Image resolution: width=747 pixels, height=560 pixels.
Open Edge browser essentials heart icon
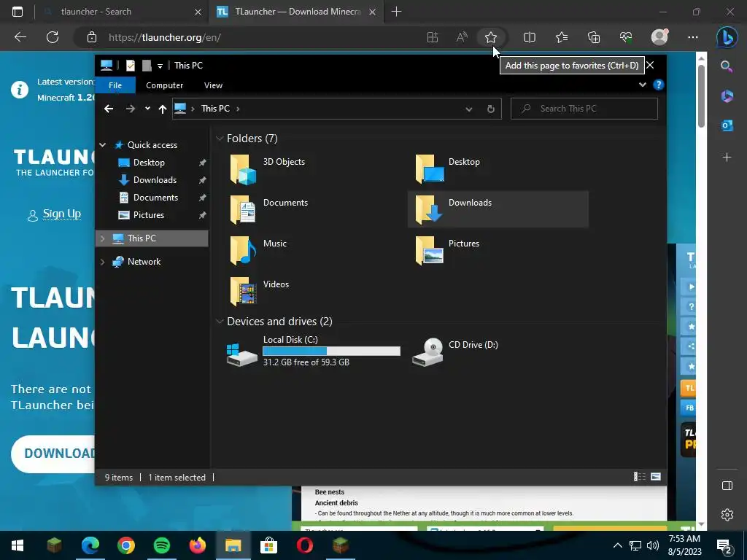626,37
